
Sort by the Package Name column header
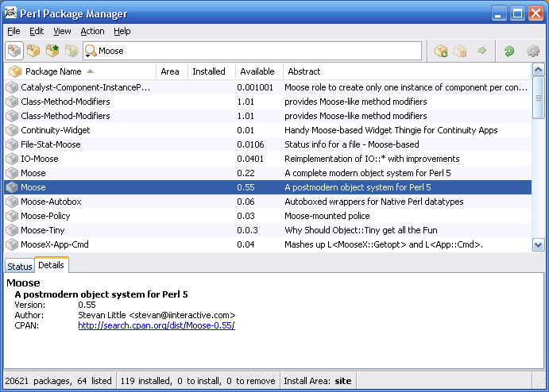click(80, 71)
